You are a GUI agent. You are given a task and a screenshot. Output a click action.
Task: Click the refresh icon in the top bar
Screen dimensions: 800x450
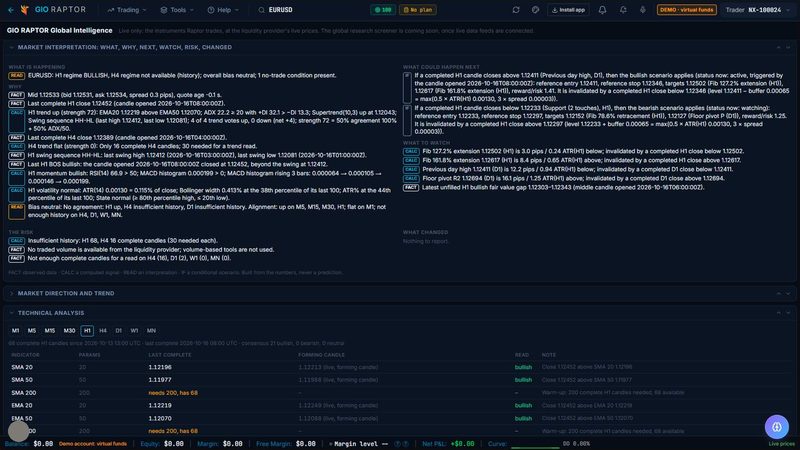[516, 10]
